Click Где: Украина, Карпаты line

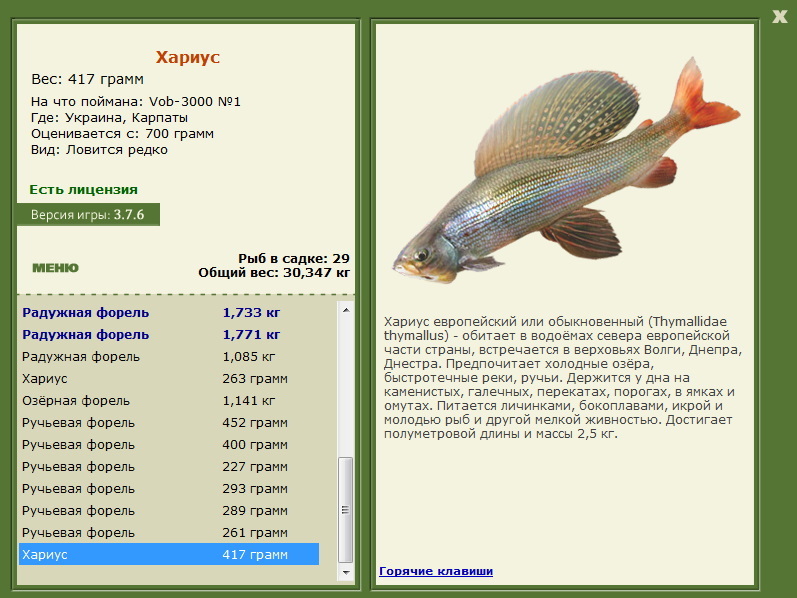[x=109, y=118]
